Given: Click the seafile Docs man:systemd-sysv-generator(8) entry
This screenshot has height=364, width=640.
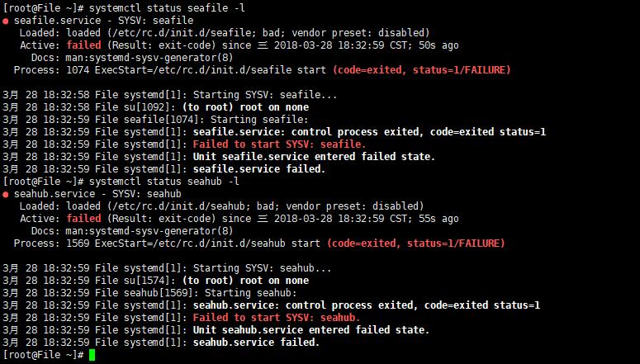Looking at the screenshot, I should point(149,58).
